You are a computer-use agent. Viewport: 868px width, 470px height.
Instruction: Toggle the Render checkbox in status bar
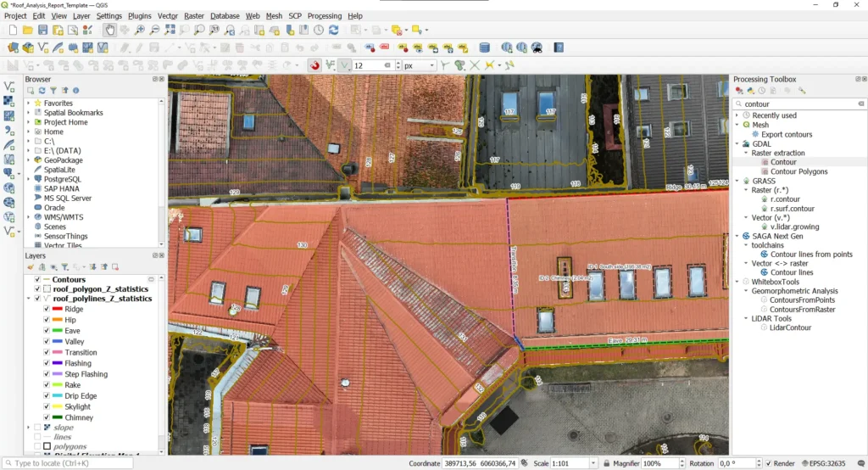768,463
